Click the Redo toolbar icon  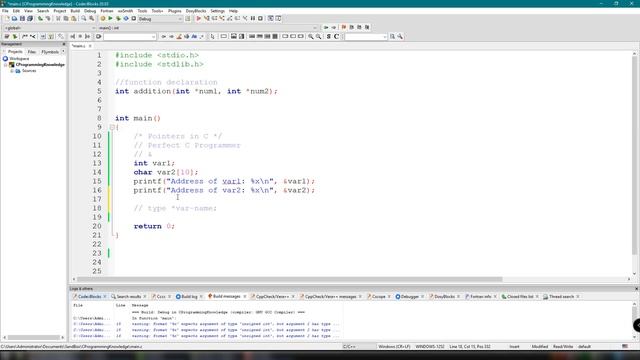pyautogui.click(x=48, y=19)
